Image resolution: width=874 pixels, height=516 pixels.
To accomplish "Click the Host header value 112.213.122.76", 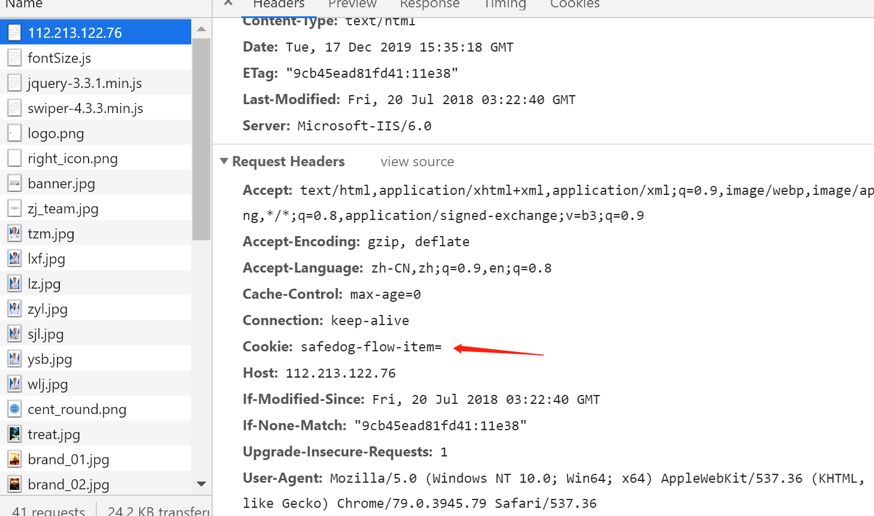I will coord(341,373).
